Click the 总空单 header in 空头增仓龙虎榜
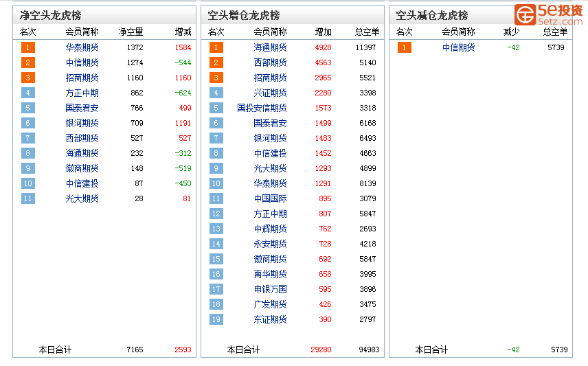This screenshot has width=588, height=366. point(367,32)
